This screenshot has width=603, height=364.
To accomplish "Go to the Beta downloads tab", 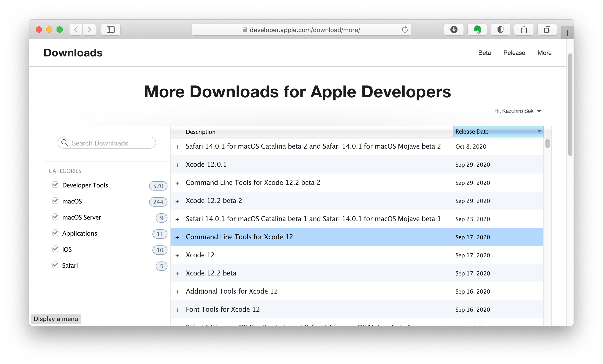I will 484,53.
